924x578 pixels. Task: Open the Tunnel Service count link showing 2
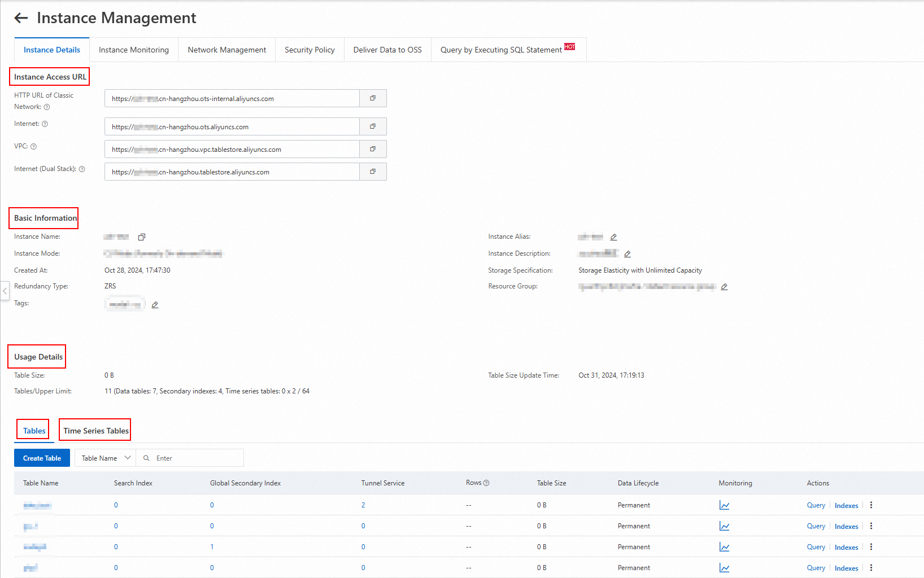pos(363,505)
